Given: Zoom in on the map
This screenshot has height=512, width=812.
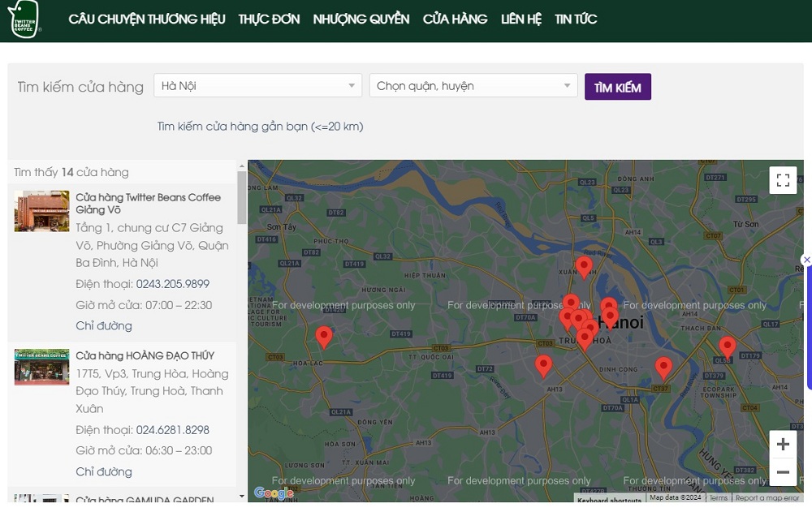Looking at the screenshot, I should [x=783, y=444].
